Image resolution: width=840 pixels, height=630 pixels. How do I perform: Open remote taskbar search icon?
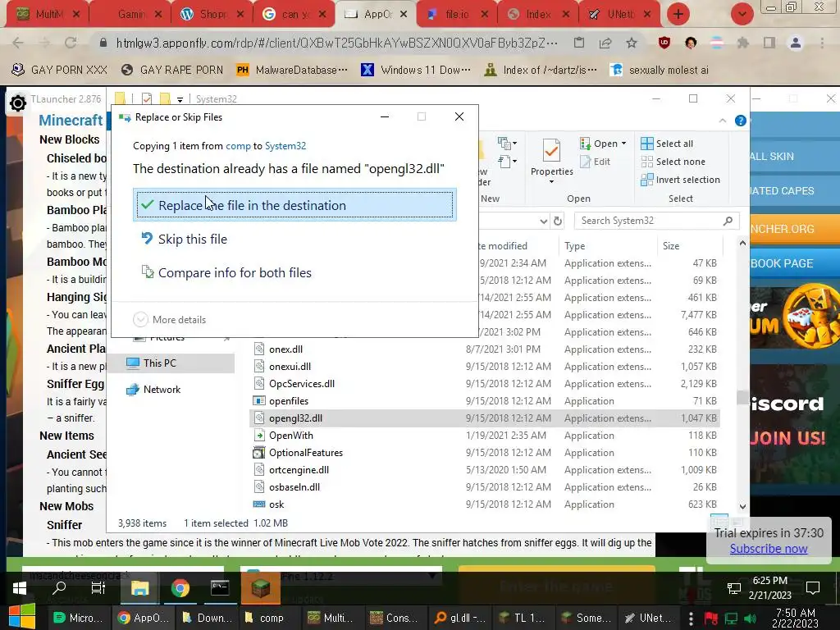tap(59, 587)
